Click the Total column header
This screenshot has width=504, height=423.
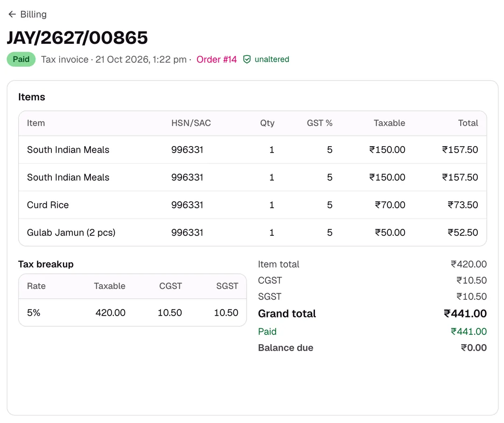(468, 123)
